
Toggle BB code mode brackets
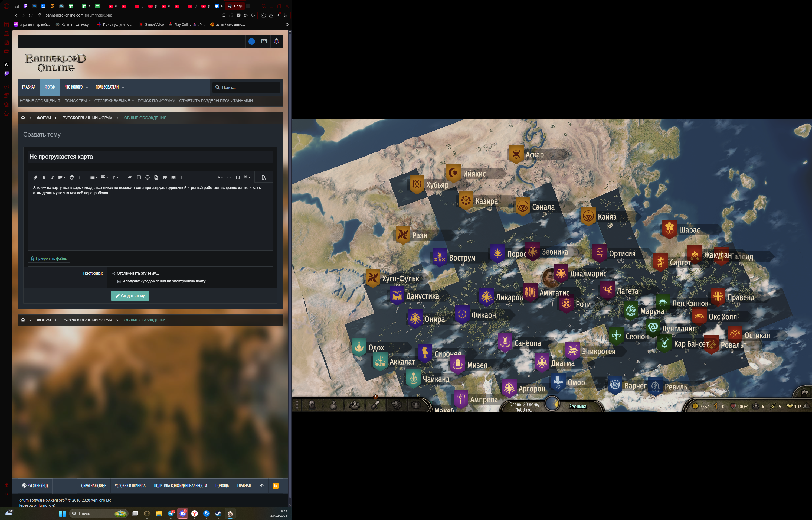[x=238, y=177]
